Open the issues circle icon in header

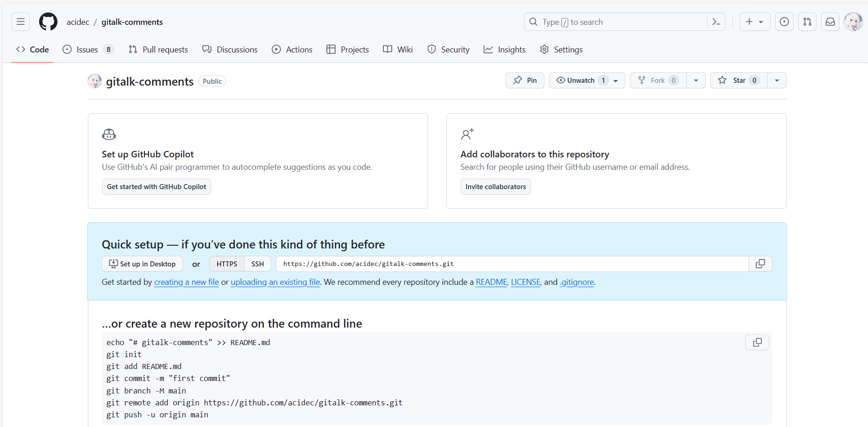784,22
